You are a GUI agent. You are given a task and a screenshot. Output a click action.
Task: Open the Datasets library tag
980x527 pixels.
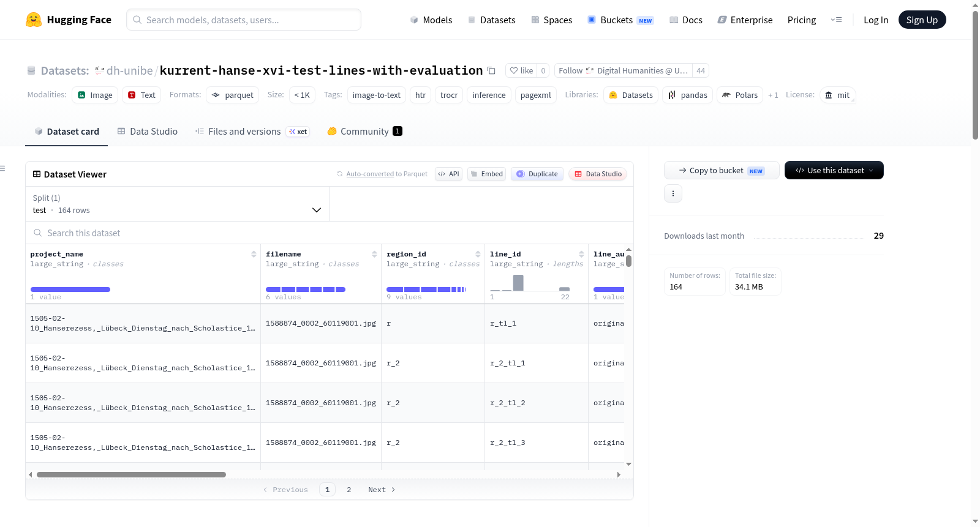point(631,95)
